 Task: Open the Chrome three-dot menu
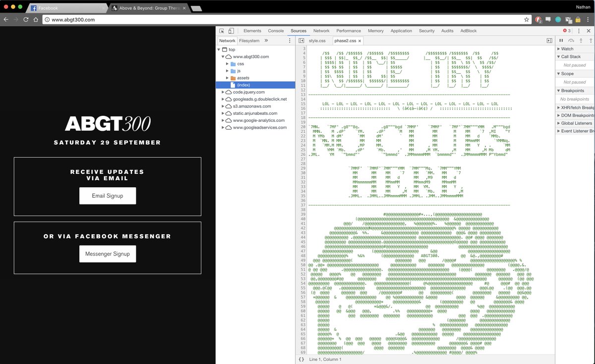(x=589, y=19)
